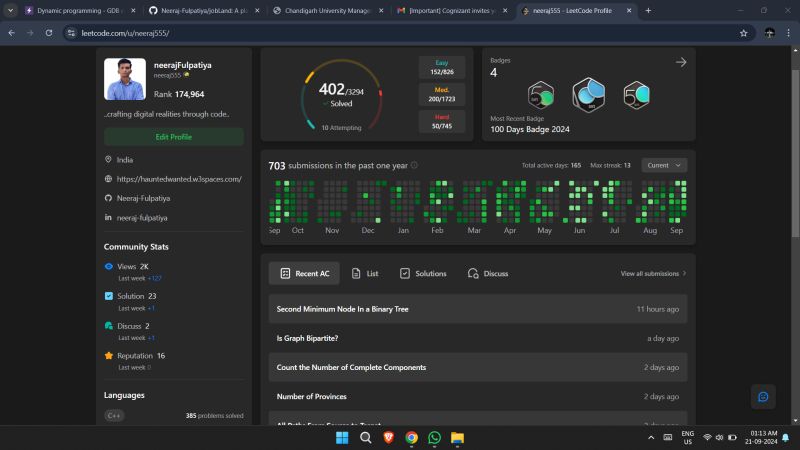Open the clock showing 01:13 AM
The image size is (800, 450).
coord(761,438)
